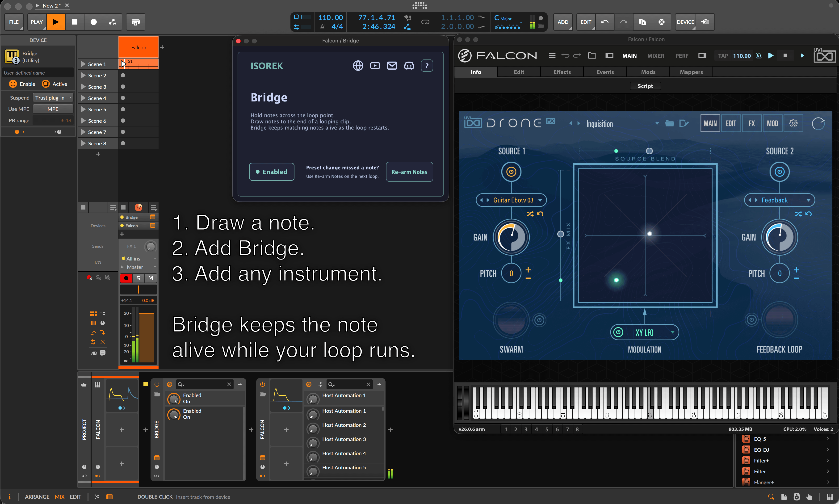Open search icon in bottom status bar
Image resolution: width=839 pixels, height=504 pixels.
pos(771,496)
